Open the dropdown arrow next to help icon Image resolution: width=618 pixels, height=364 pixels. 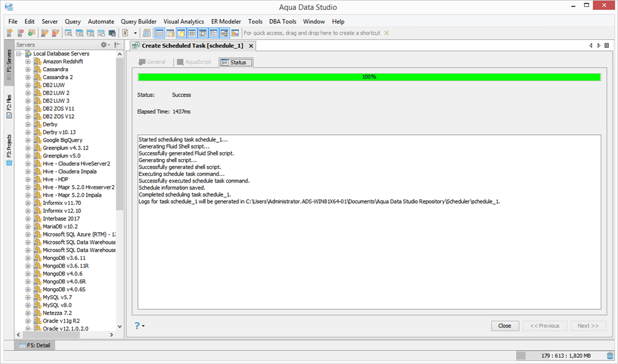(x=143, y=326)
